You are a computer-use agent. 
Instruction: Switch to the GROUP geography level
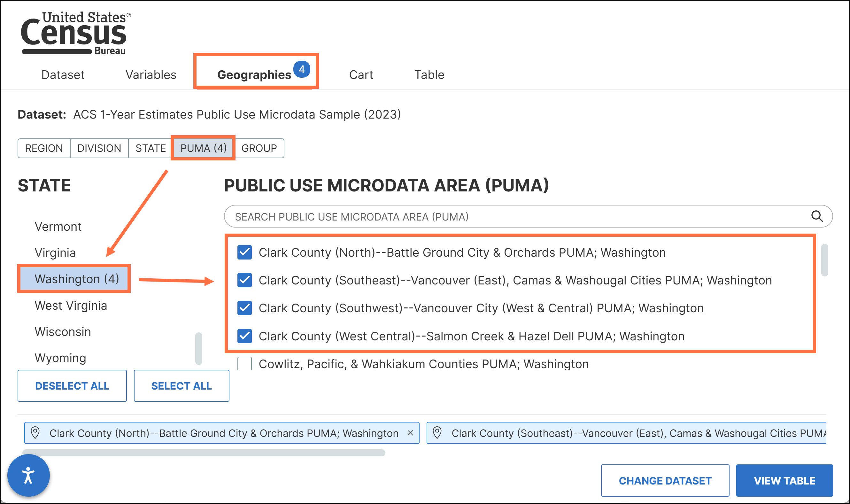(259, 148)
